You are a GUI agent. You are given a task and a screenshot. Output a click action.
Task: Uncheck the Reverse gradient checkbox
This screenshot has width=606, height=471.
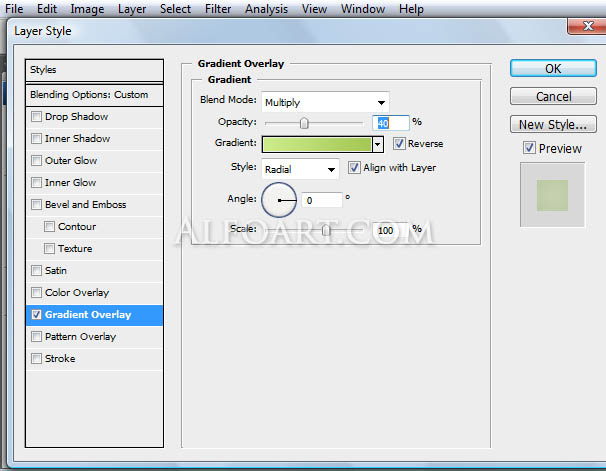(x=399, y=144)
